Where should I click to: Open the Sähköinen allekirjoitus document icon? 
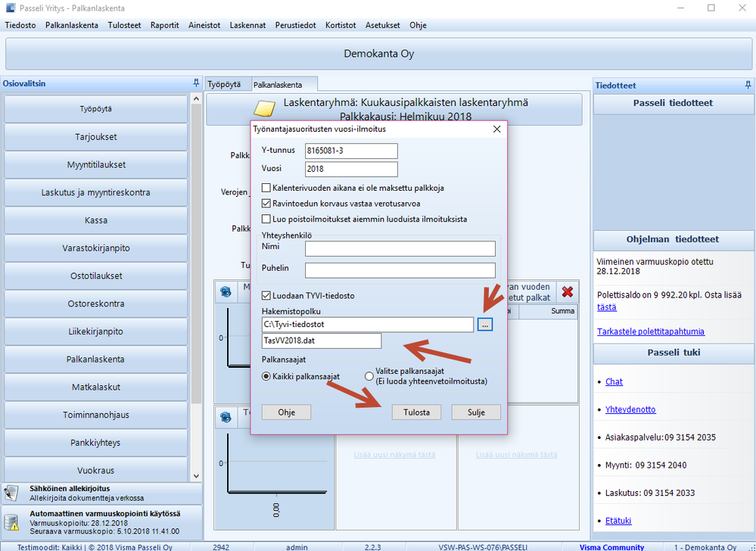(11, 493)
